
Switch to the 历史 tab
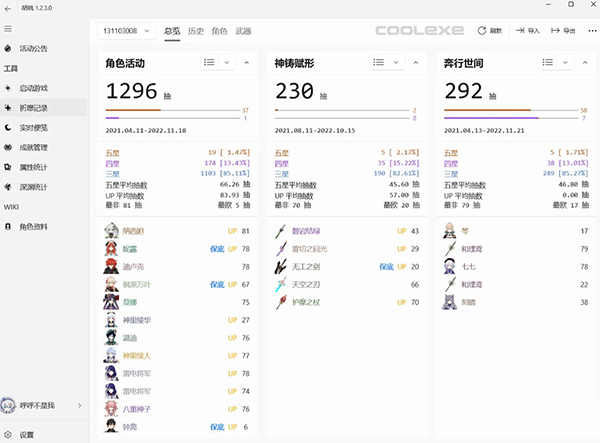tap(196, 31)
